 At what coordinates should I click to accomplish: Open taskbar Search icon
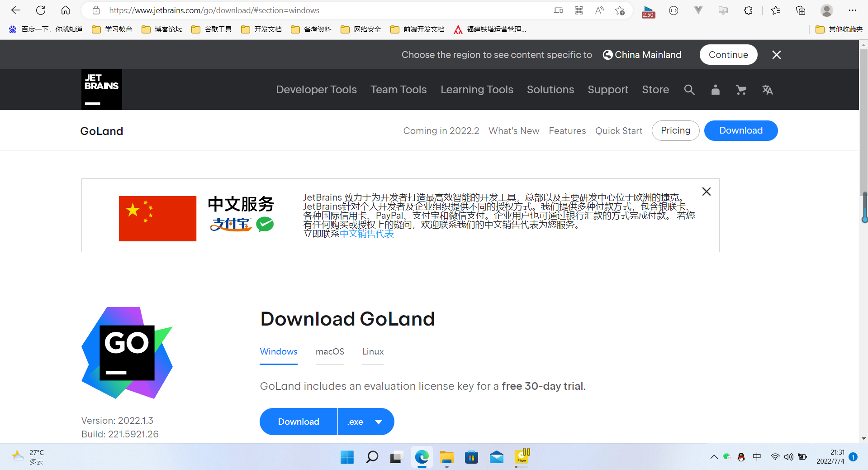(x=372, y=457)
